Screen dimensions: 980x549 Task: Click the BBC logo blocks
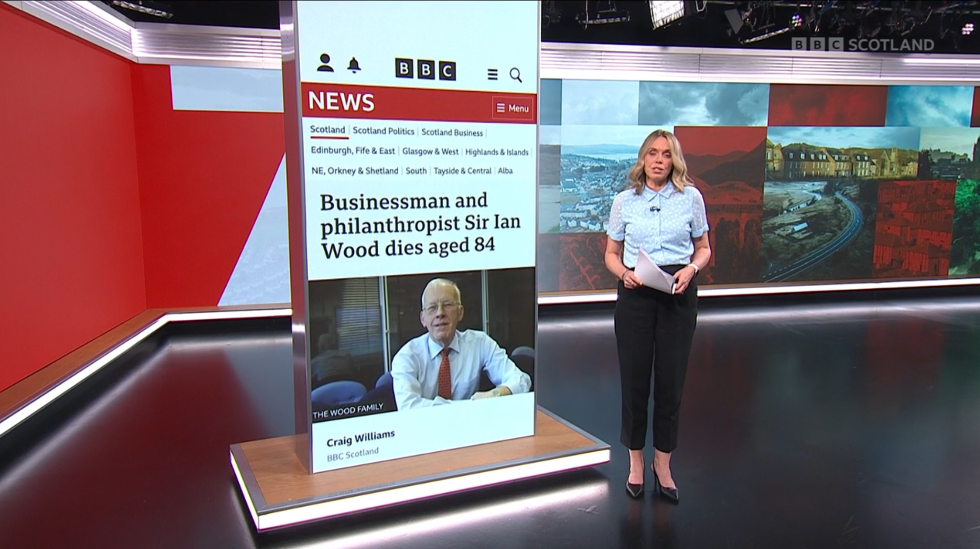tap(425, 70)
